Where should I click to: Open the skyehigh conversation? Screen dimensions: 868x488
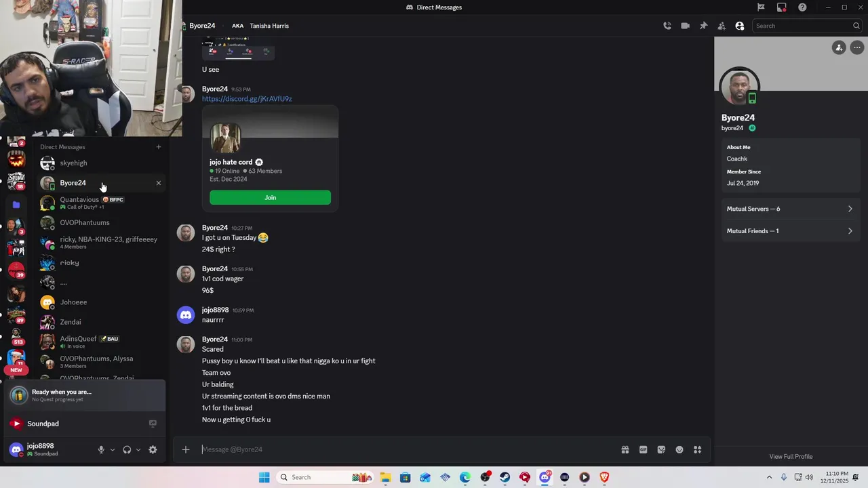(100, 163)
